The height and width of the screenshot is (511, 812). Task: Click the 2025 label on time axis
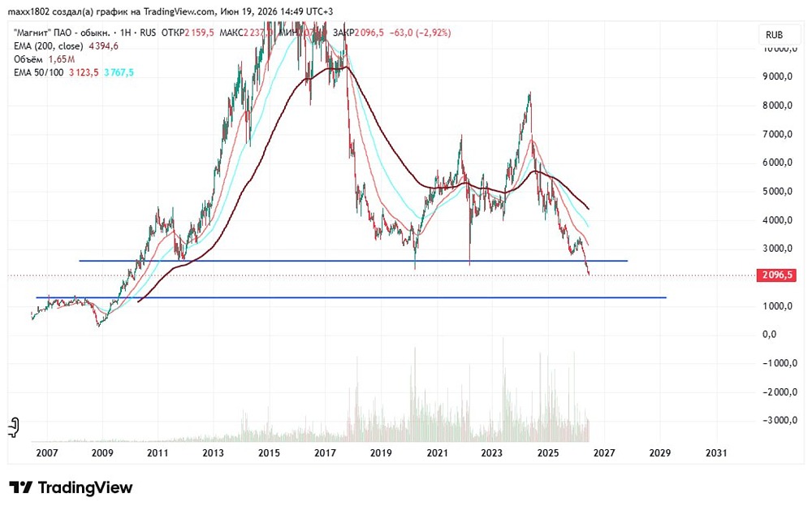point(548,453)
